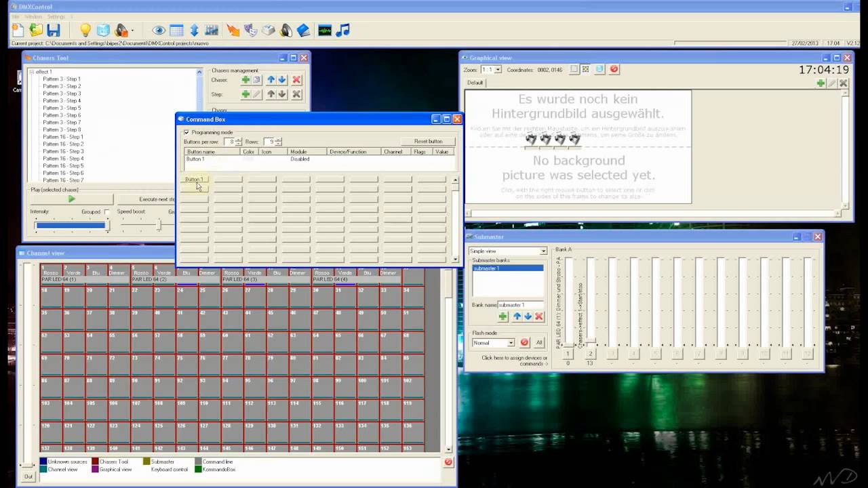Open the Zoom dropdown in Graphical view
Screen dimensions: 868x488
[x=498, y=69]
